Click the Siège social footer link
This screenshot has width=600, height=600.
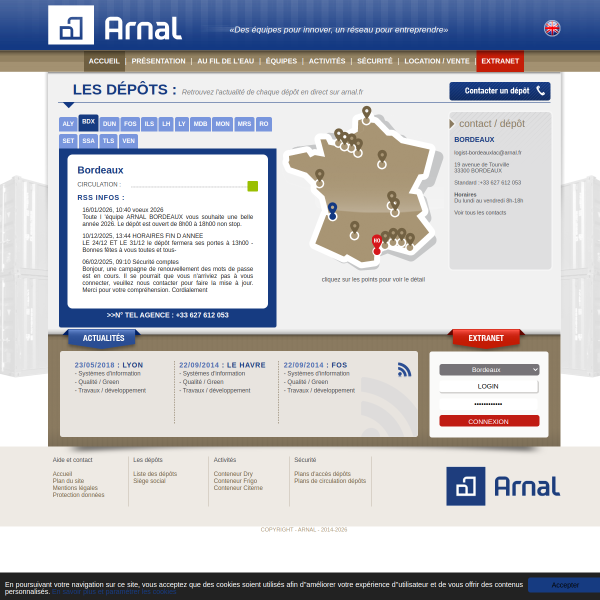tap(149, 481)
